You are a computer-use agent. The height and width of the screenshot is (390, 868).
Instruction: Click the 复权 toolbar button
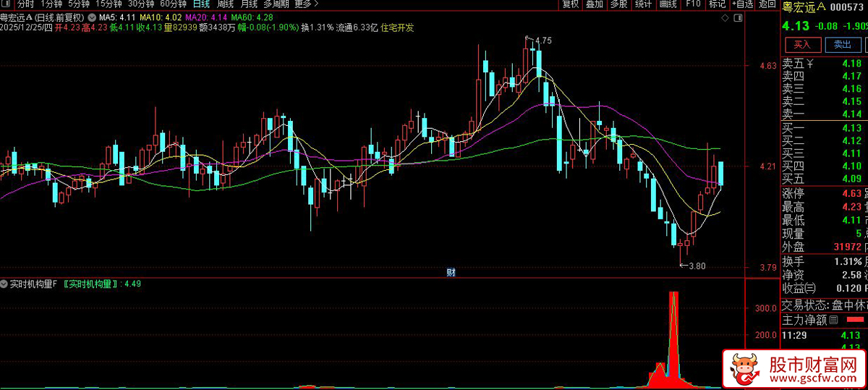pos(570,4)
